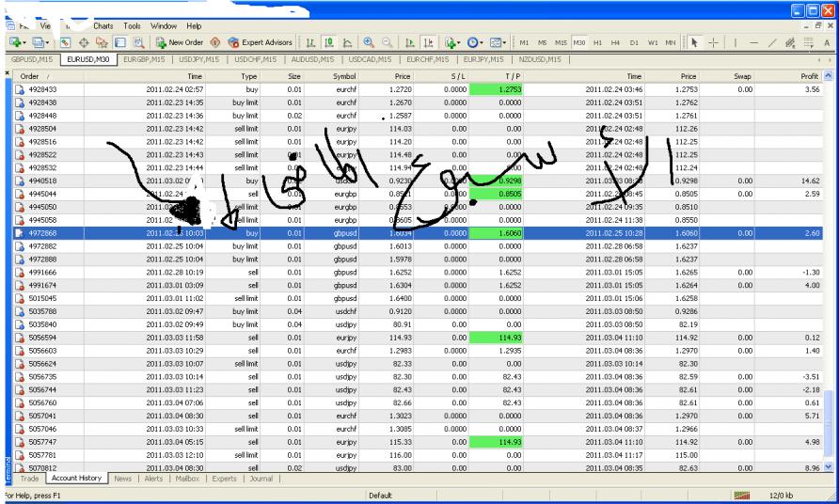Sort history by the Profit column header
Viewport: 839px width, 504px height.
point(806,76)
